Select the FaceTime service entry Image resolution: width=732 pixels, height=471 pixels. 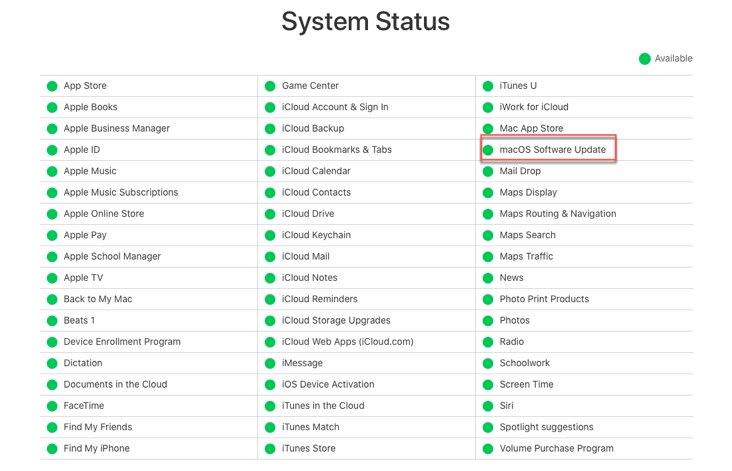click(84, 406)
